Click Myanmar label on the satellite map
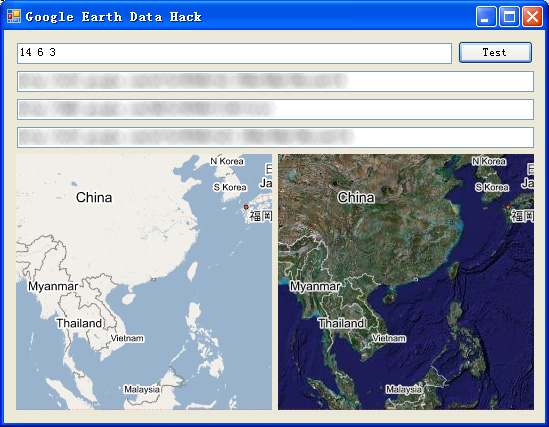The image size is (549, 427). coord(315,286)
